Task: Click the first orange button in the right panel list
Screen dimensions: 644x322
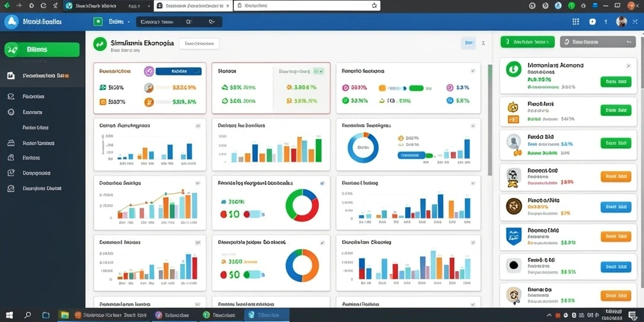Action: [616, 177]
